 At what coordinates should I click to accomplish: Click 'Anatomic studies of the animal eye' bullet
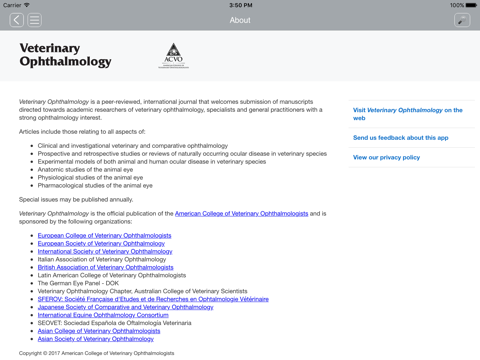[x=85, y=170]
